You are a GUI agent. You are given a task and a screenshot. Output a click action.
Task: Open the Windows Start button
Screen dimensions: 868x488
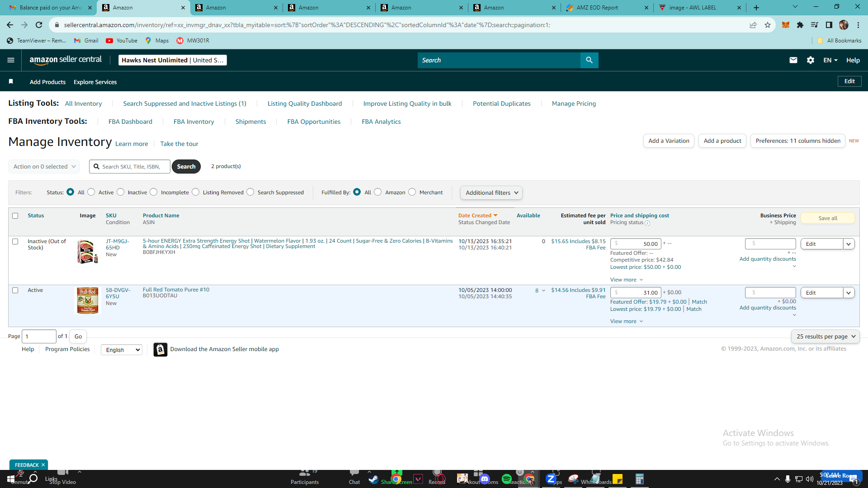pyautogui.click(x=10, y=479)
